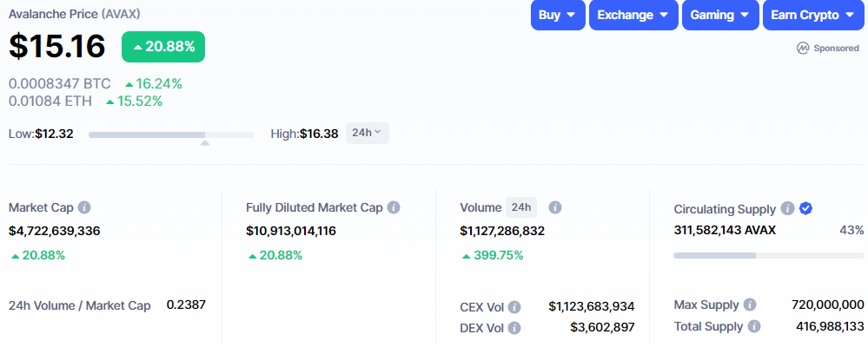The height and width of the screenshot is (354, 868).
Task: Click the 0.2387 volume/market cap ratio
Action: [x=186, y=305]
